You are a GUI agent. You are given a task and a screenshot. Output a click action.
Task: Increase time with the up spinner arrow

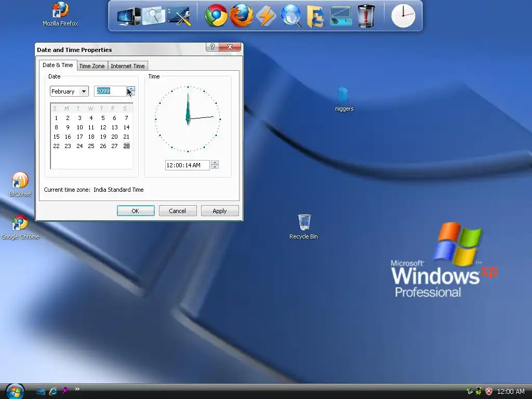(x=215, y=163)
